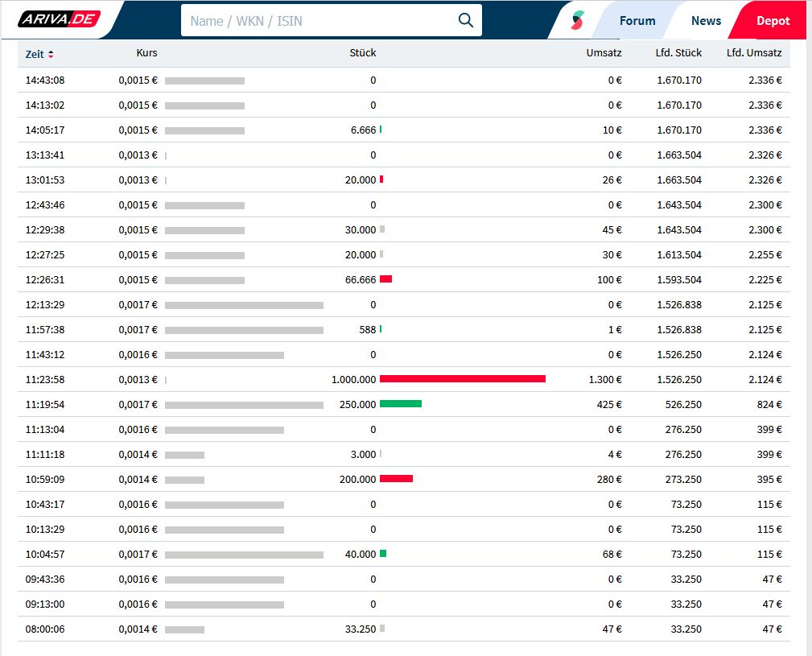Select the 08:00:06 trade row
Screen dimensions: 812x656
coord(402,629)
